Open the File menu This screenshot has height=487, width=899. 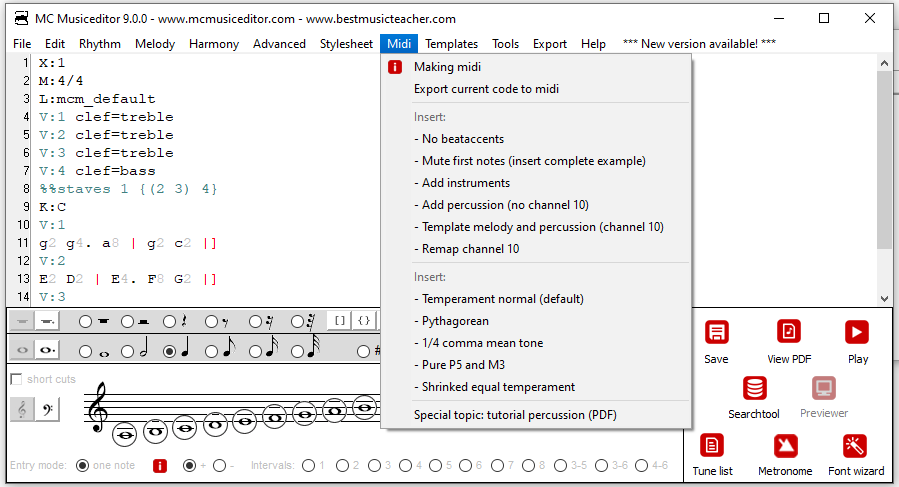point(22,44)
